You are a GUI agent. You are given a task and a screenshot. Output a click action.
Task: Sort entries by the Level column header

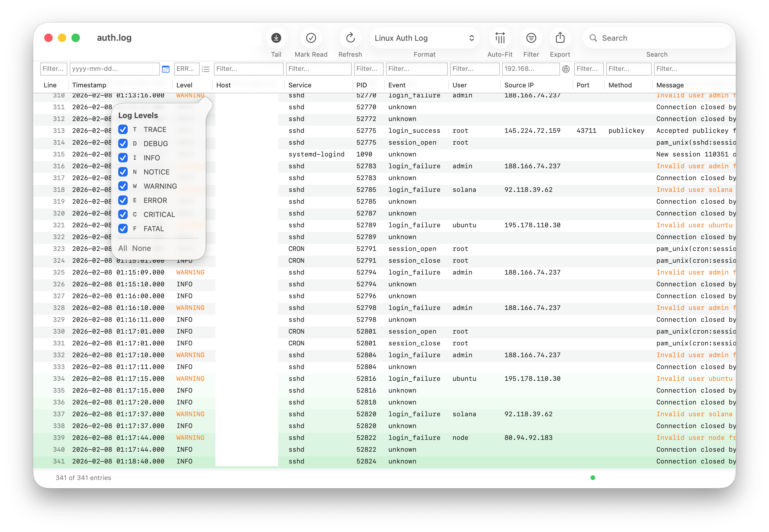pyautogui.click(x=184, y=85)
